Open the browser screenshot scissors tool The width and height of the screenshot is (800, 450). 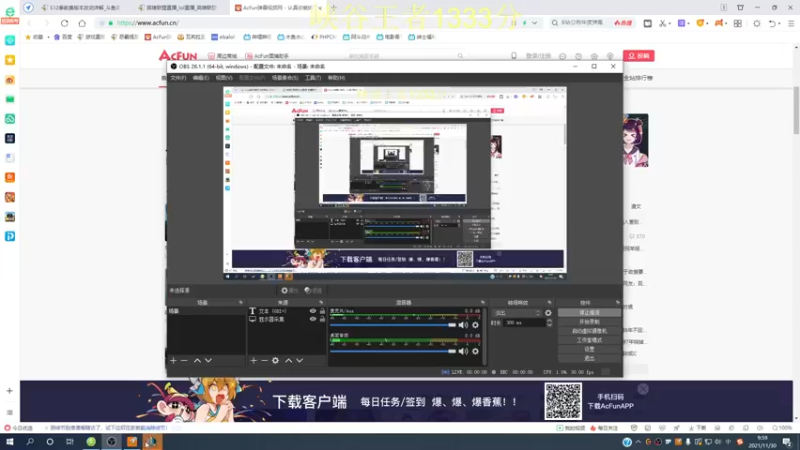pos(662,23)
